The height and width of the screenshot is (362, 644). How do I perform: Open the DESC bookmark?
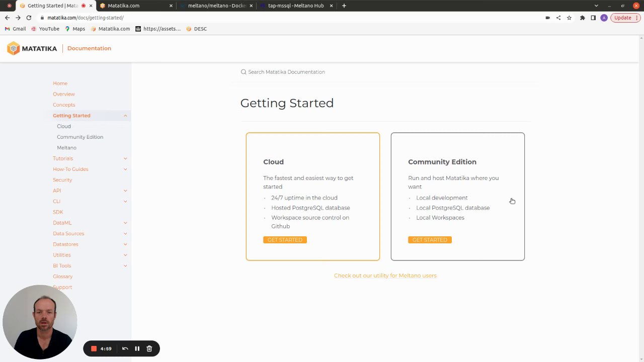(x=197, y=29)
